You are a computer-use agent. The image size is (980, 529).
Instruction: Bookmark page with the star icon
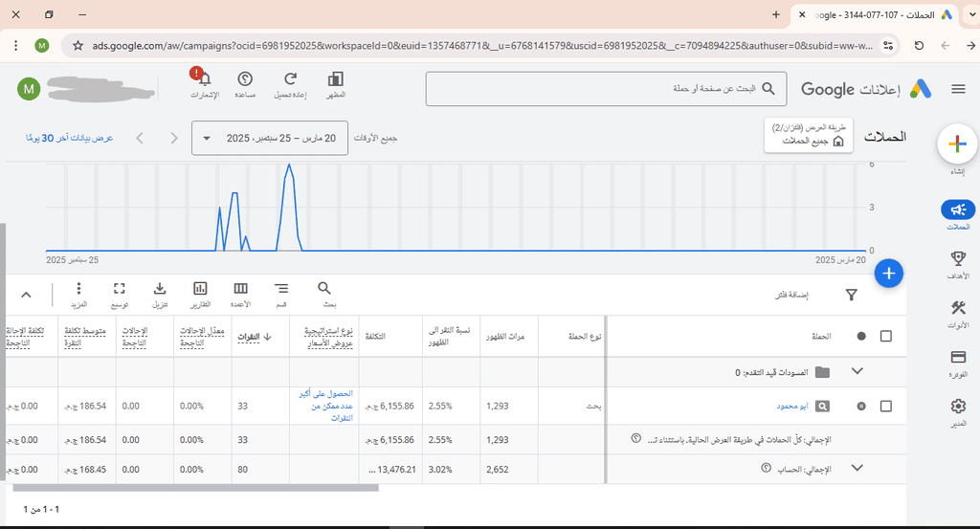(78, 46)
